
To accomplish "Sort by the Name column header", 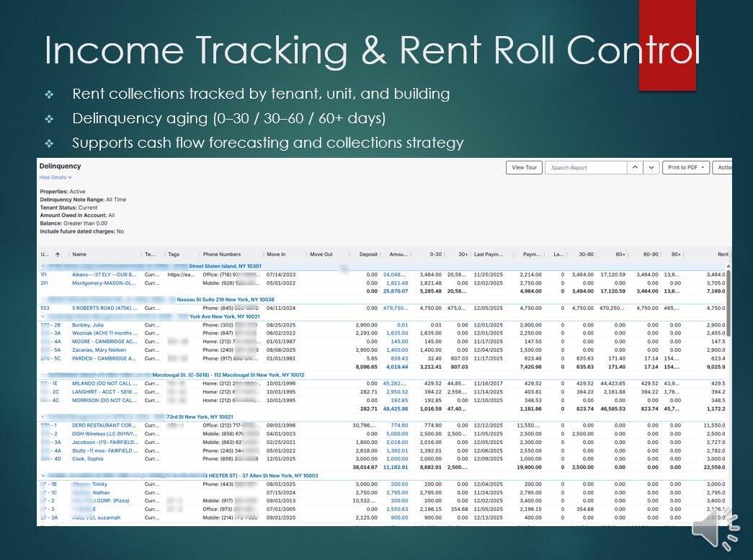I will click(80, 254).
